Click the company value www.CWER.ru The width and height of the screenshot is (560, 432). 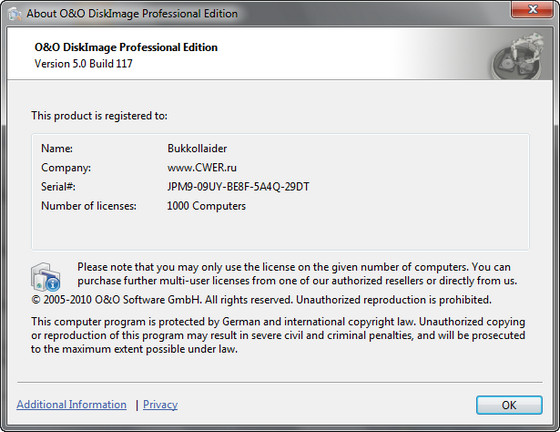point(202,167)
